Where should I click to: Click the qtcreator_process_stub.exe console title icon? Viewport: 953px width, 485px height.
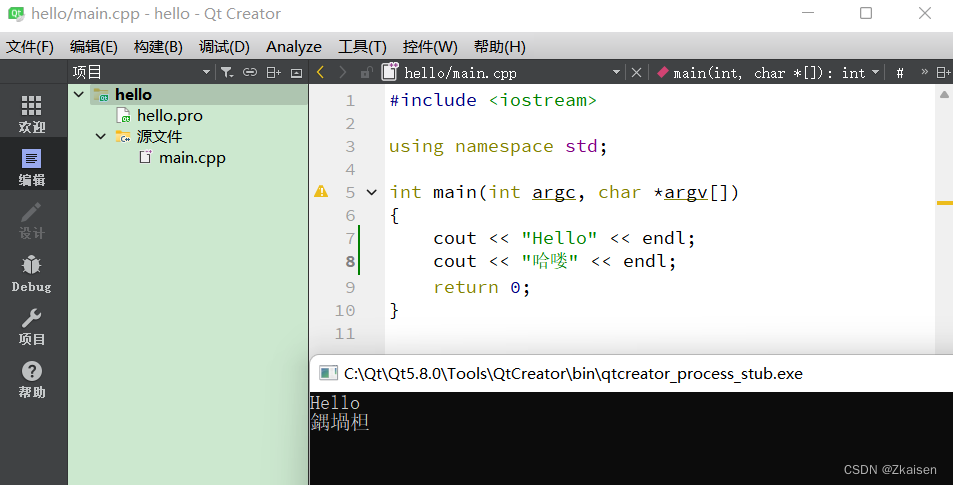pyautogui.click(x=328, y=373)
